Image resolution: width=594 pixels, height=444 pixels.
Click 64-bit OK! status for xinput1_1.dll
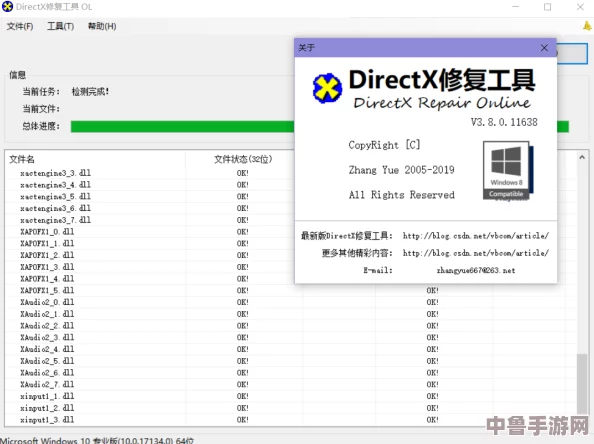(433, 396)
